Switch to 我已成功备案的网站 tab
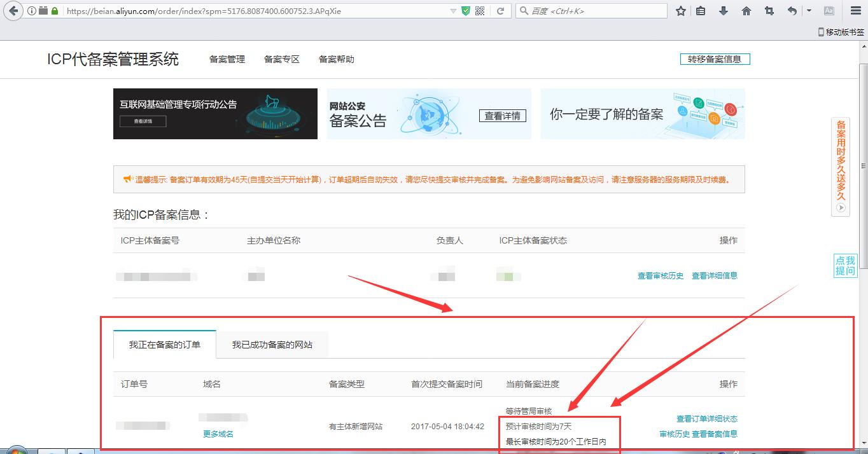The width and height of the screenshot is (868, 454). coord(272,344)
